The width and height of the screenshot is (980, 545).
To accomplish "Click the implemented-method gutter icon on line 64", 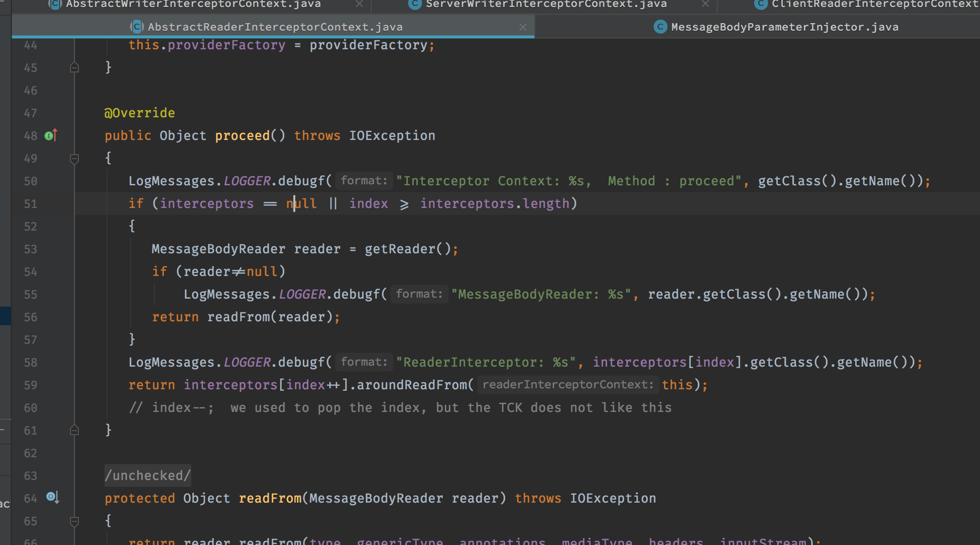I will pyautogui.click(x=52, y=497).
